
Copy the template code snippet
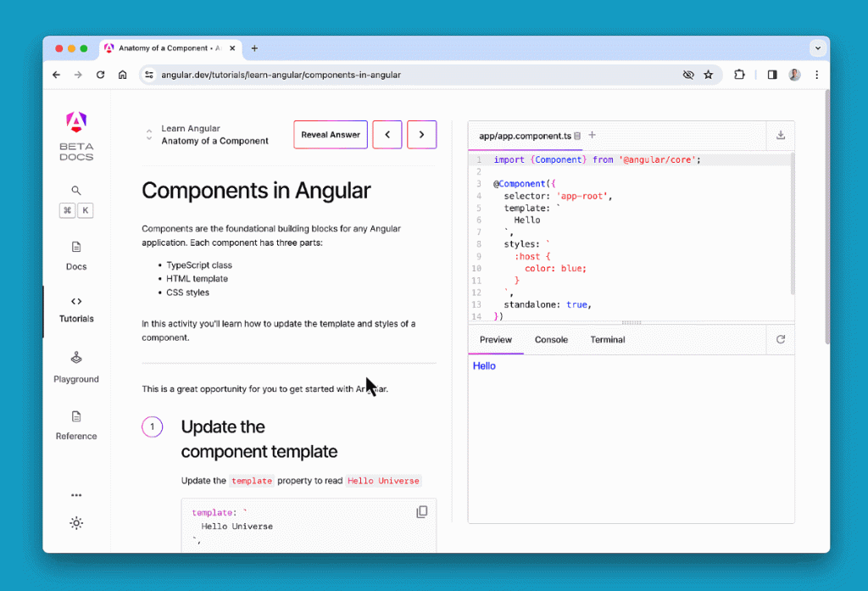coord(422,512)
